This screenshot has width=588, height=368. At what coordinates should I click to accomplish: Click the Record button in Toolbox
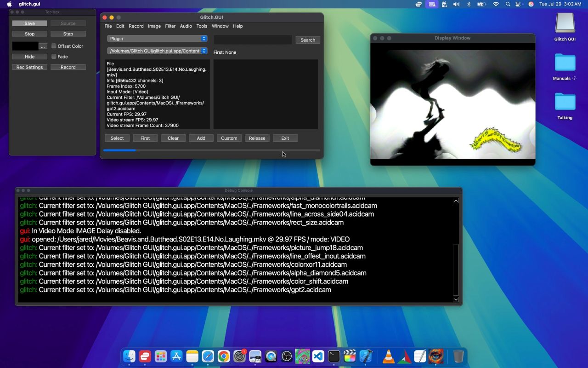click(68, 67)
